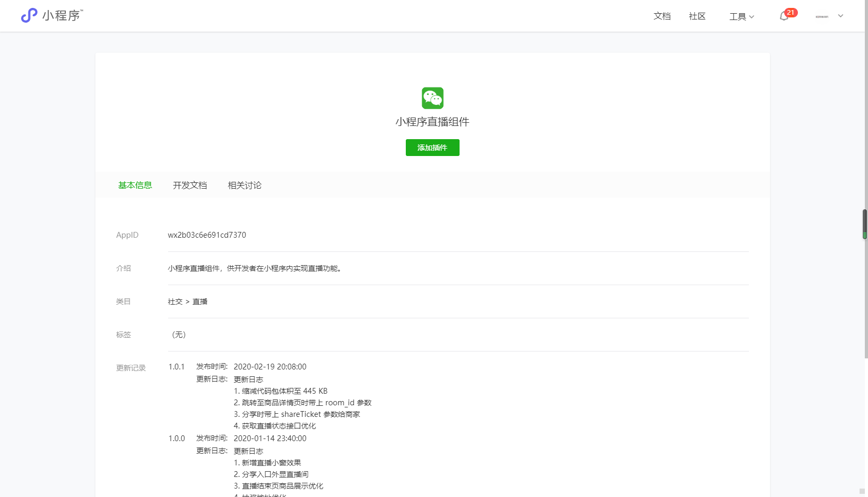
Task: Expand the user account dropdown arrow
Action: coord(841,16)
